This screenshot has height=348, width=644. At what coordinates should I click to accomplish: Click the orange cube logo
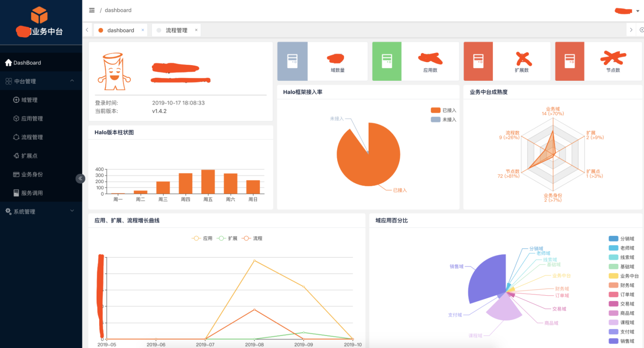click(x=39, y=15)
